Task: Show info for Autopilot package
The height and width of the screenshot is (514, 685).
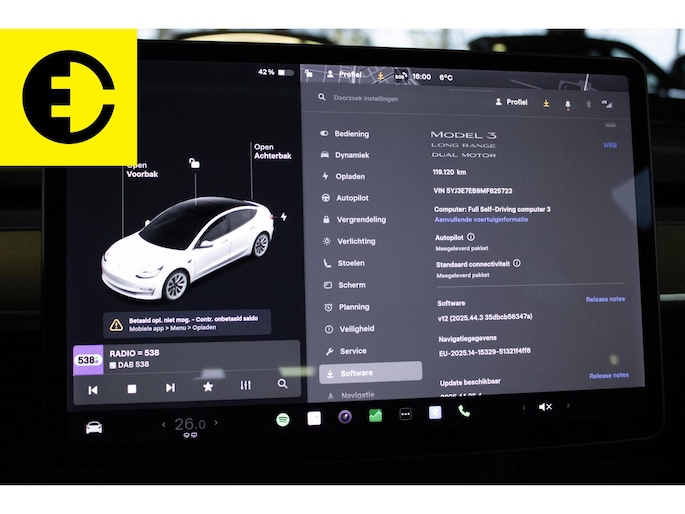Action: [471, 237]
